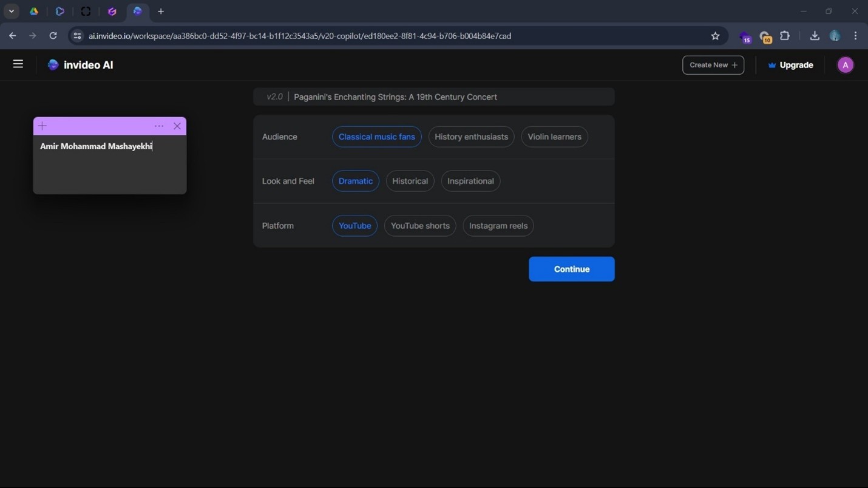Click the extension icon with badge 15
Viewport: 868px width, 488px height.
[745, 36]
